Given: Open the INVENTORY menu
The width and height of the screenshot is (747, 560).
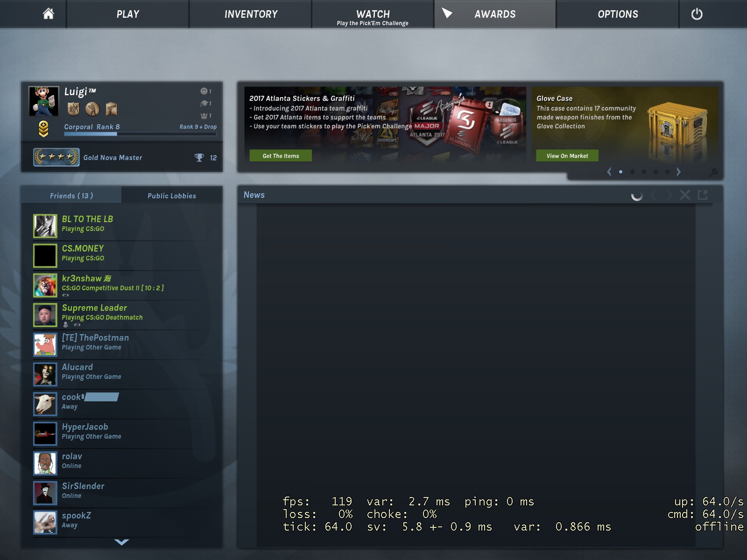Looking at the screenshot, I should click(251, 14).
